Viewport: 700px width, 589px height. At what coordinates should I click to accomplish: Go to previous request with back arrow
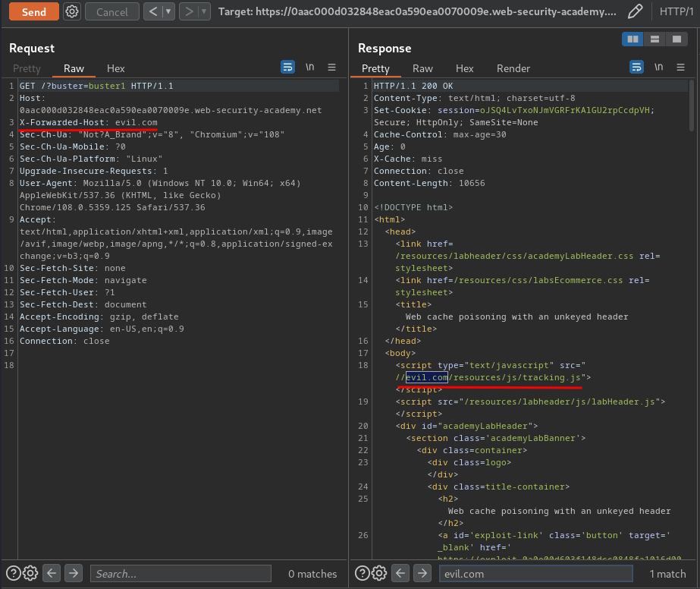coord(153,11)
